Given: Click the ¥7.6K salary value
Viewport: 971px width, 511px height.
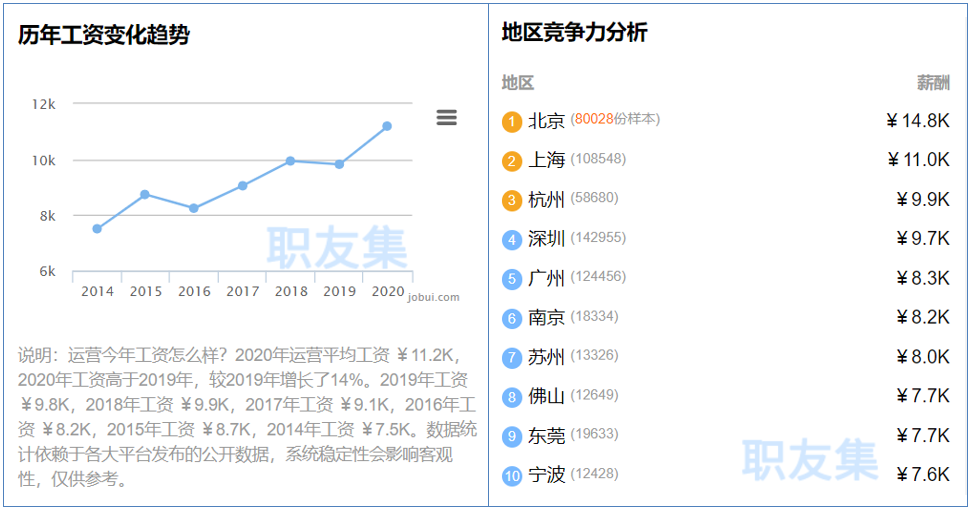Looking at the screenshot, I should 923,474.
